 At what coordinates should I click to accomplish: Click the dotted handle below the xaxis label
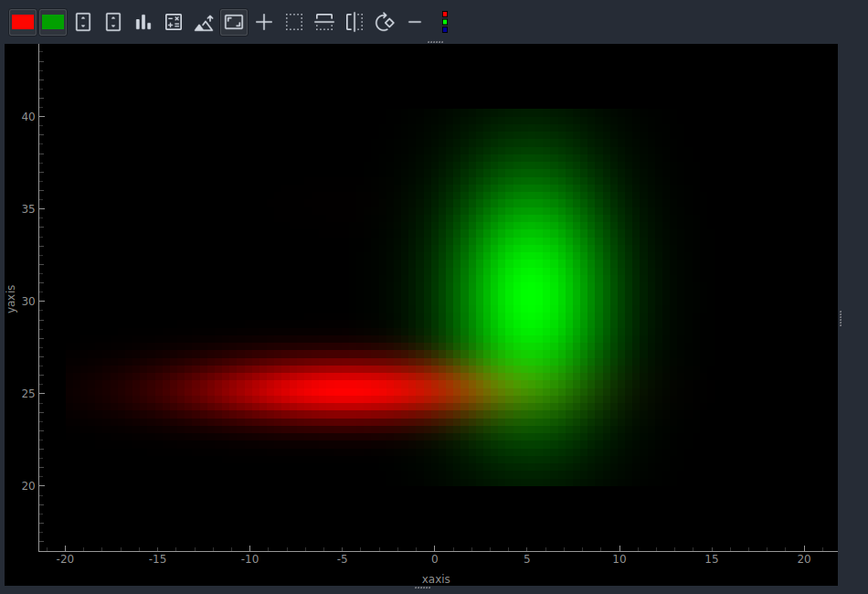click(x=422, y=588)
